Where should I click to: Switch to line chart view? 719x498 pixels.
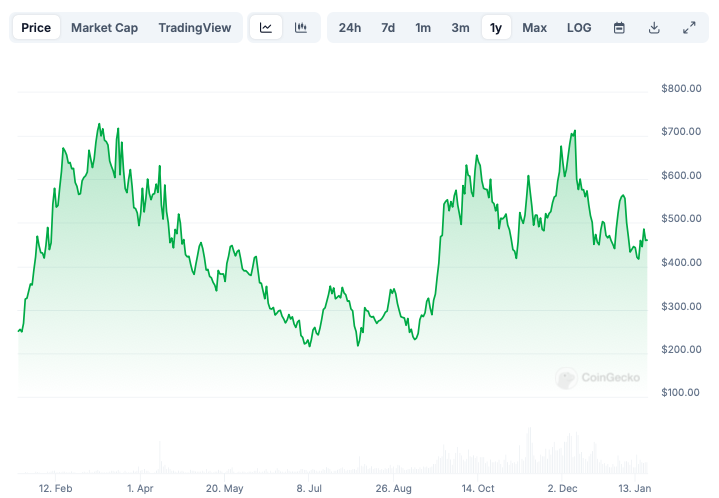pos(266,28)
